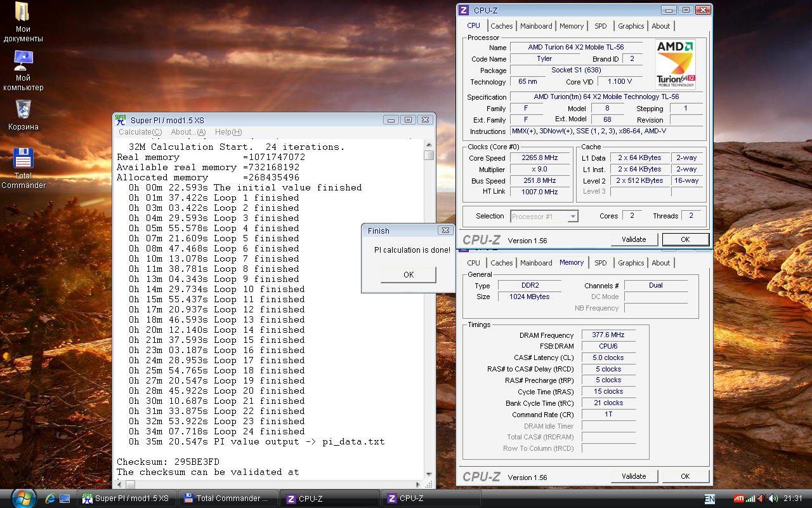The width and height of the screenshot is (812, 508).
Task: Open the Help menu in Super PI
Action: point(228,132)
